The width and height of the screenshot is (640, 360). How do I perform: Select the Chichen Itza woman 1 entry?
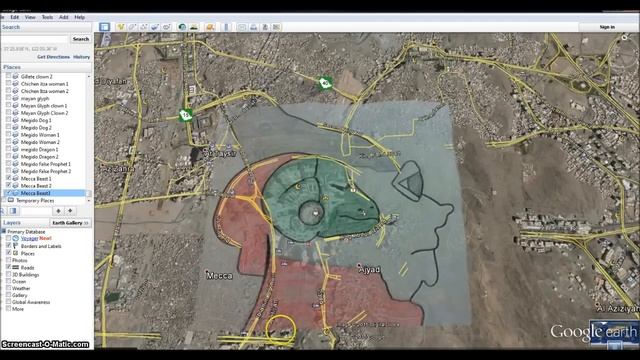(44, 84)
